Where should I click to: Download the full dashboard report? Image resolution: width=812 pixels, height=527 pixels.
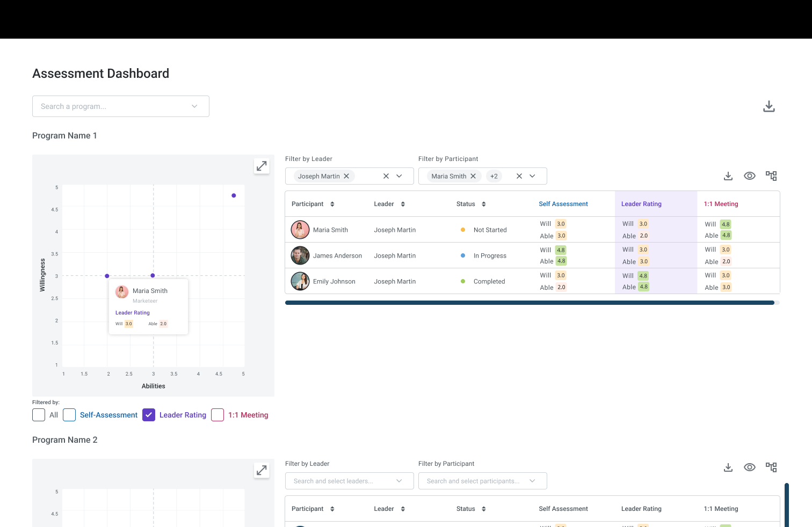pos(769,106)
